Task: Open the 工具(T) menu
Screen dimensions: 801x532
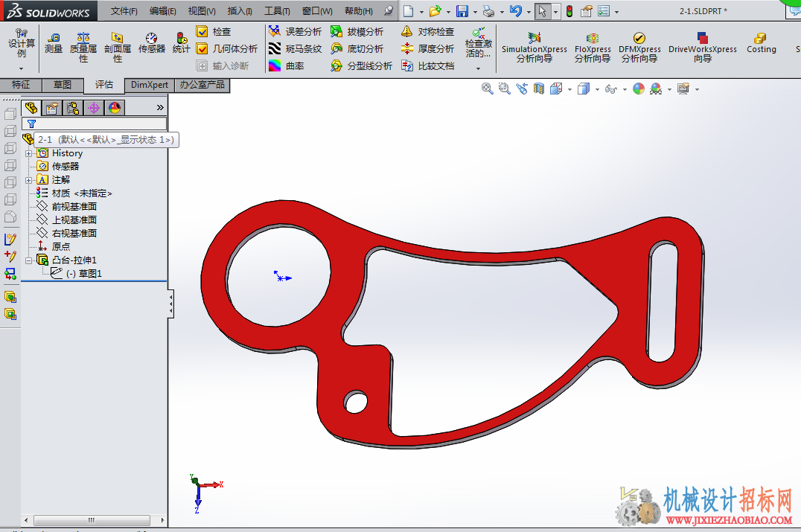Action: [x=277, y=10]
